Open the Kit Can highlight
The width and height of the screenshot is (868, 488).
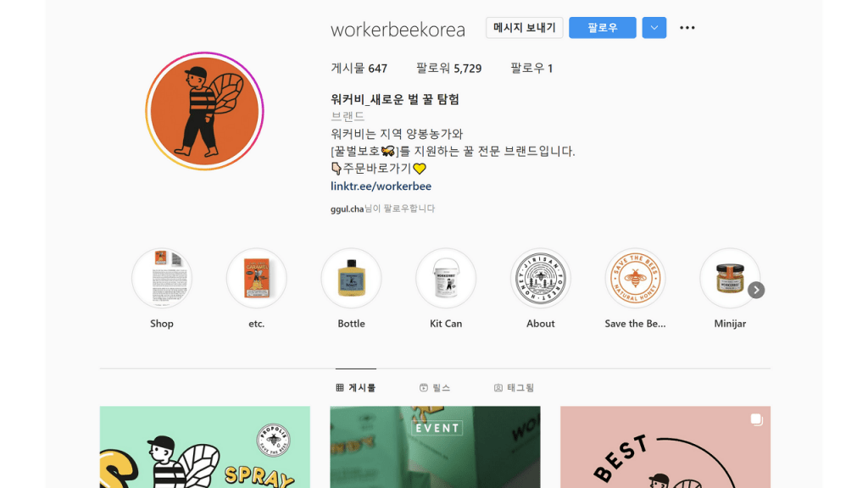coord(446,278)
